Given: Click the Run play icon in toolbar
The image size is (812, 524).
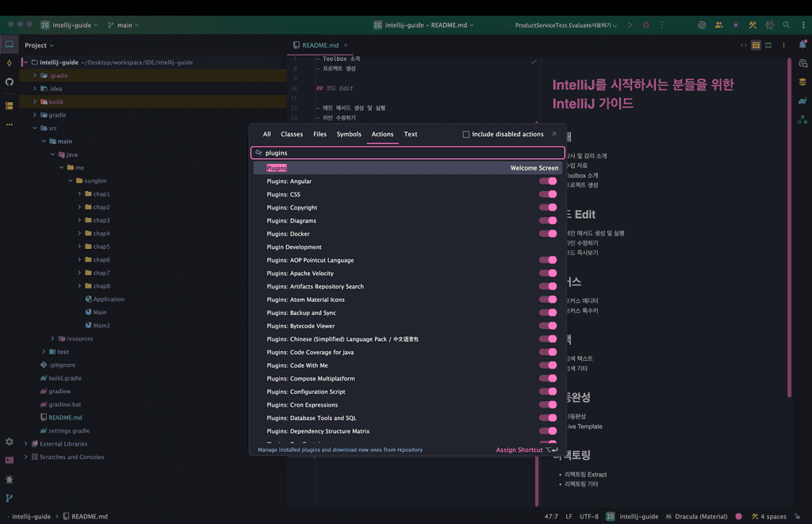Looking at the screenshot, I should click(630, 25).
